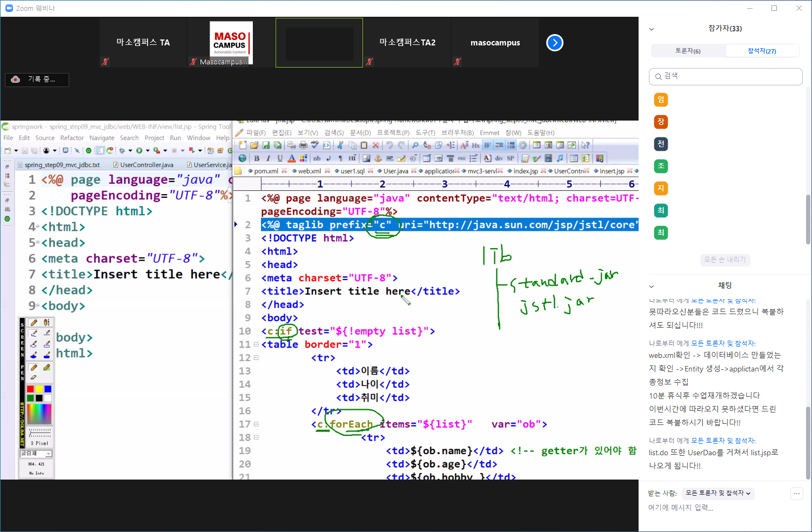The height and width of the screenshot is (532, 812).
Task: Show next video participants with arrow button
Action: click(555, 43)
